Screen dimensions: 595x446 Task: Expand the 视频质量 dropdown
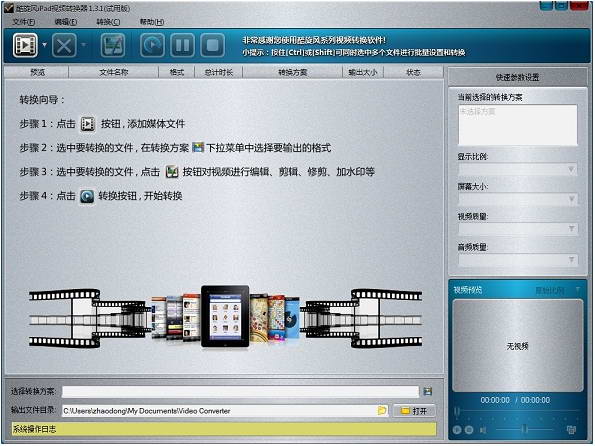click(571, 228)
